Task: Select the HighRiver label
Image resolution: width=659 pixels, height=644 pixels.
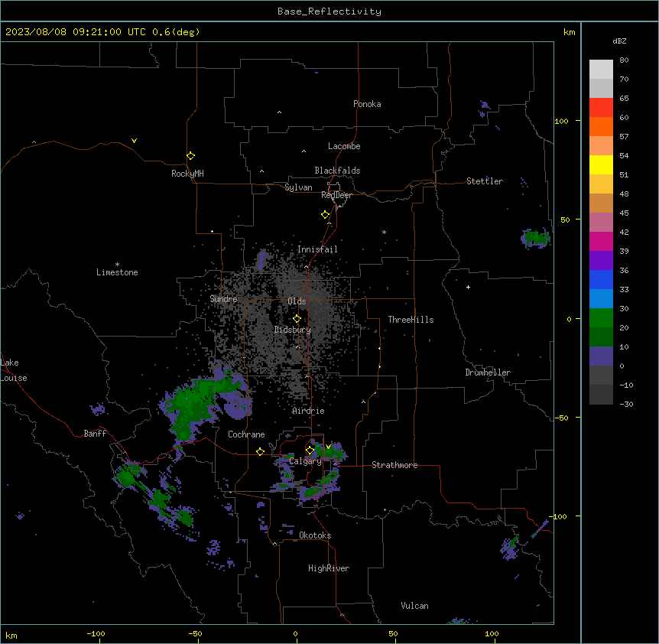Action: [329, 568]
